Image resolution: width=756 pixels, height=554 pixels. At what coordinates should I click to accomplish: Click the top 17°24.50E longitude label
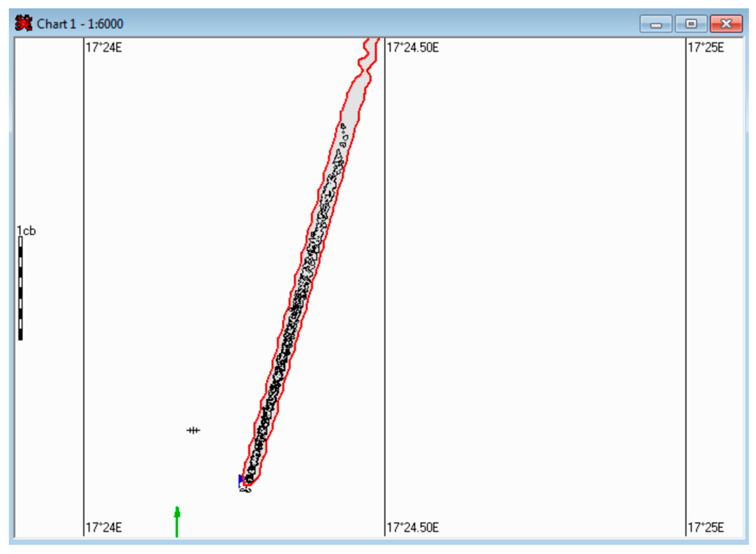tap(413, 48)
